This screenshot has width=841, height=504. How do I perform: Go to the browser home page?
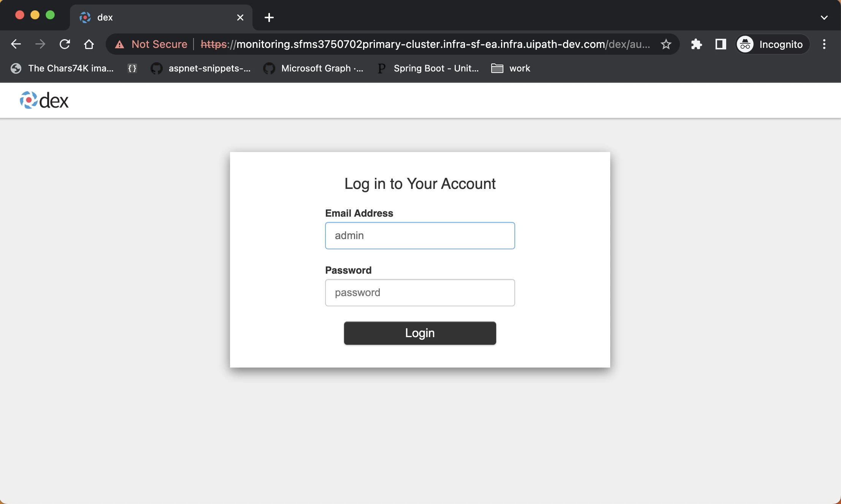(x=89, y=44)
